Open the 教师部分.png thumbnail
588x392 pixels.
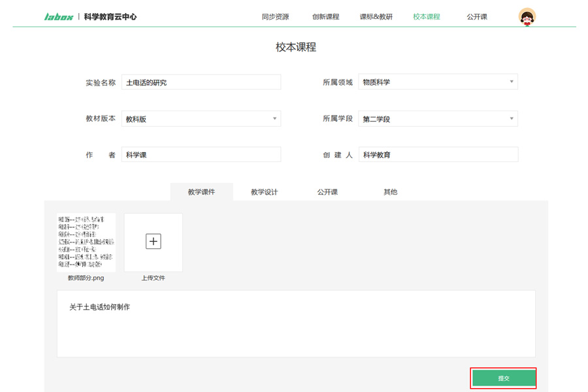[x=86, y=242]
